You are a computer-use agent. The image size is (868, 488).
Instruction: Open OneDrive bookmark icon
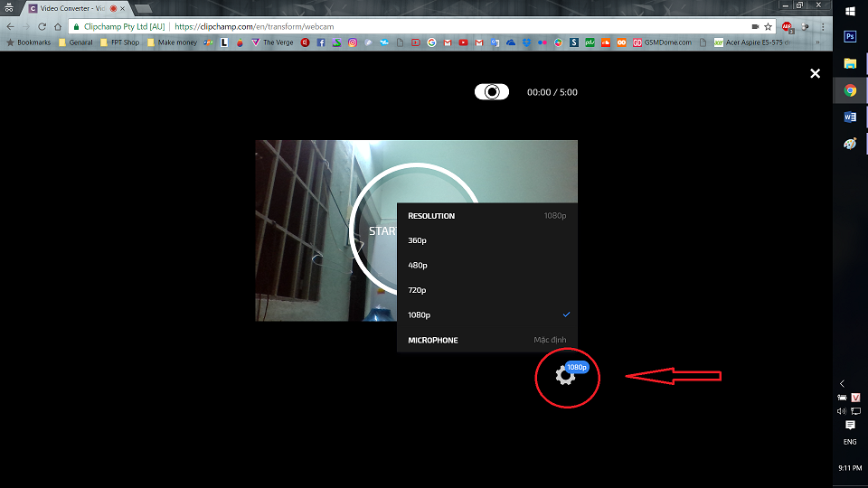click(511, 42)
